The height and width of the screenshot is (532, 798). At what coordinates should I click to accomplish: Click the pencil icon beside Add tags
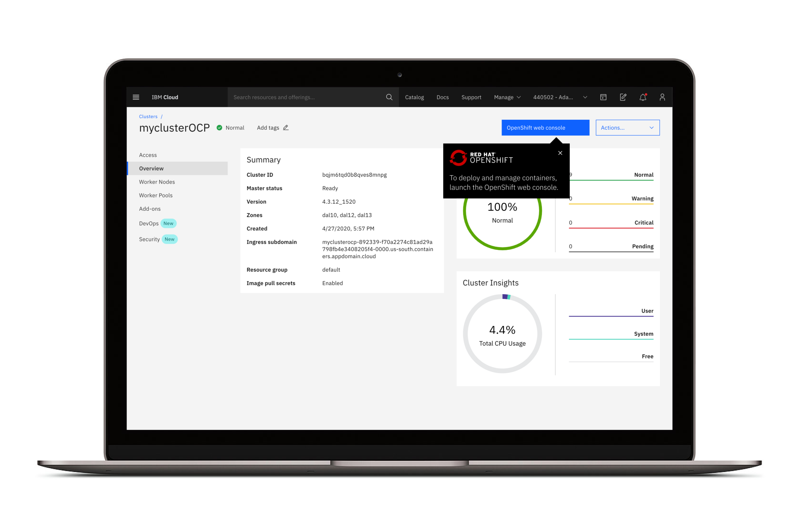pos(286,128)
